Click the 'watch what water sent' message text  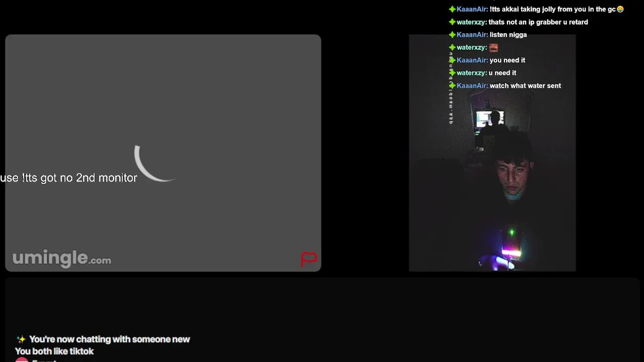[x=525, y=86]
